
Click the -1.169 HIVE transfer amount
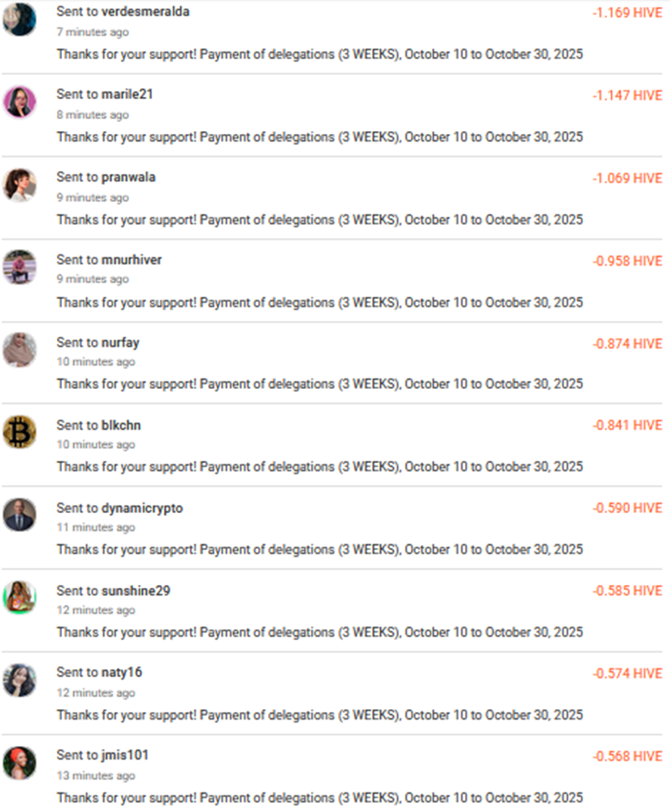[627, 13]
